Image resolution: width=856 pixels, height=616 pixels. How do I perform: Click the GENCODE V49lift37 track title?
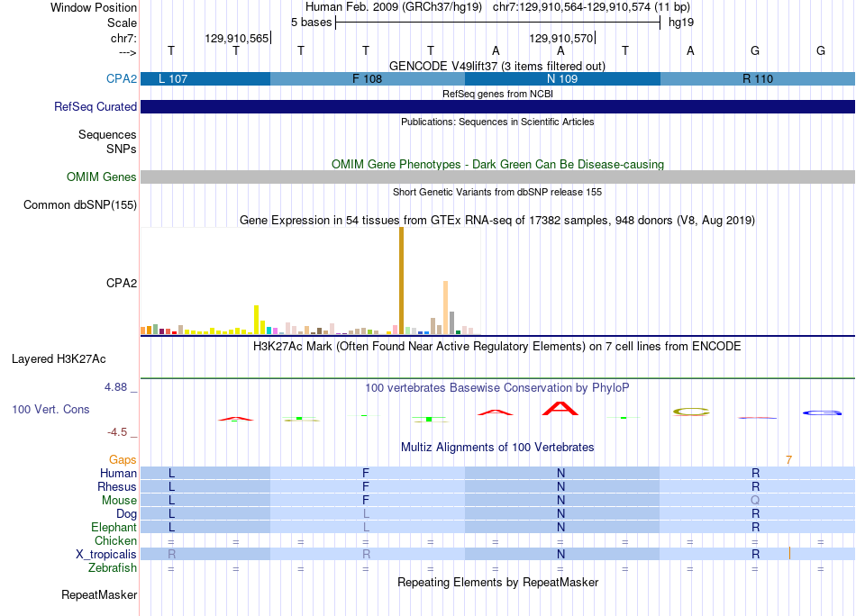coord(497,66)
